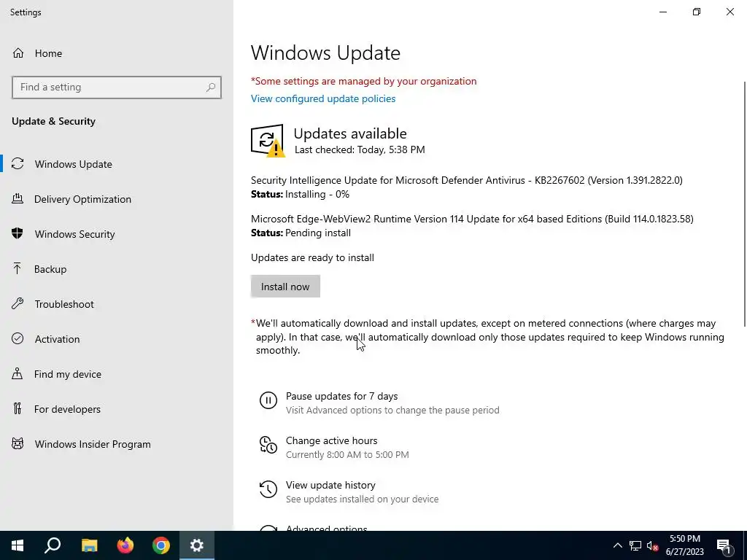Open the Troubleshoot section

click(x=117, y=304)
